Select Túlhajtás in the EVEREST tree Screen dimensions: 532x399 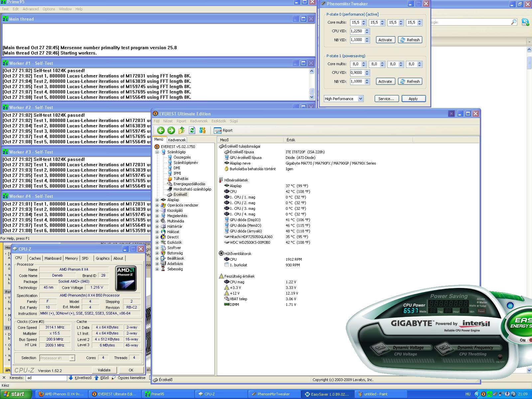[181, 179]
